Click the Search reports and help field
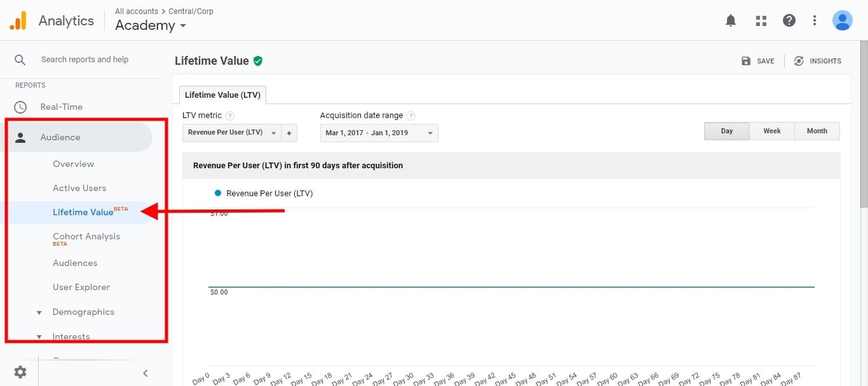This screenshot has width=868, height=386. point(85,60)
